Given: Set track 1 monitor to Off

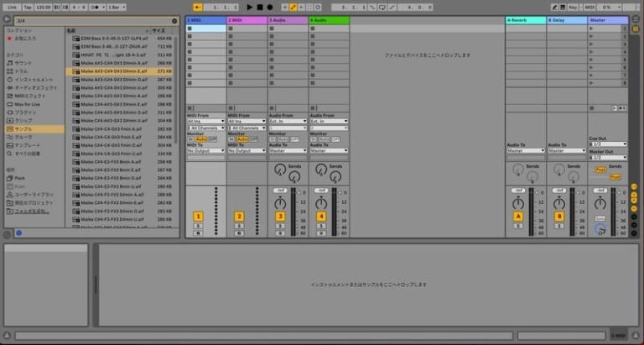Looking at the screenshot, I should tap(212, 139).
